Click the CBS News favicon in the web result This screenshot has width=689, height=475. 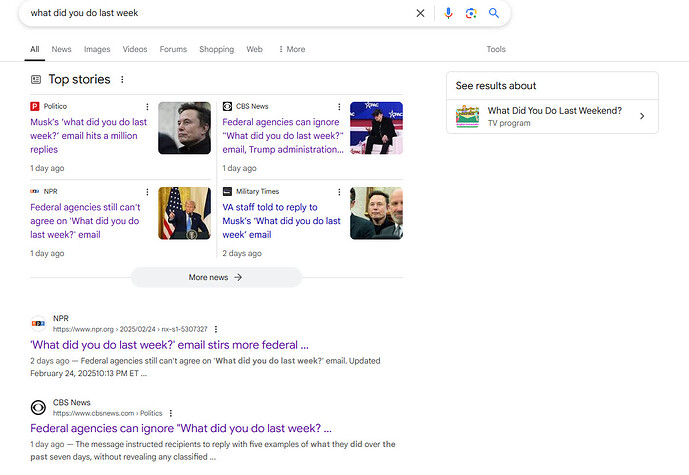38,407
